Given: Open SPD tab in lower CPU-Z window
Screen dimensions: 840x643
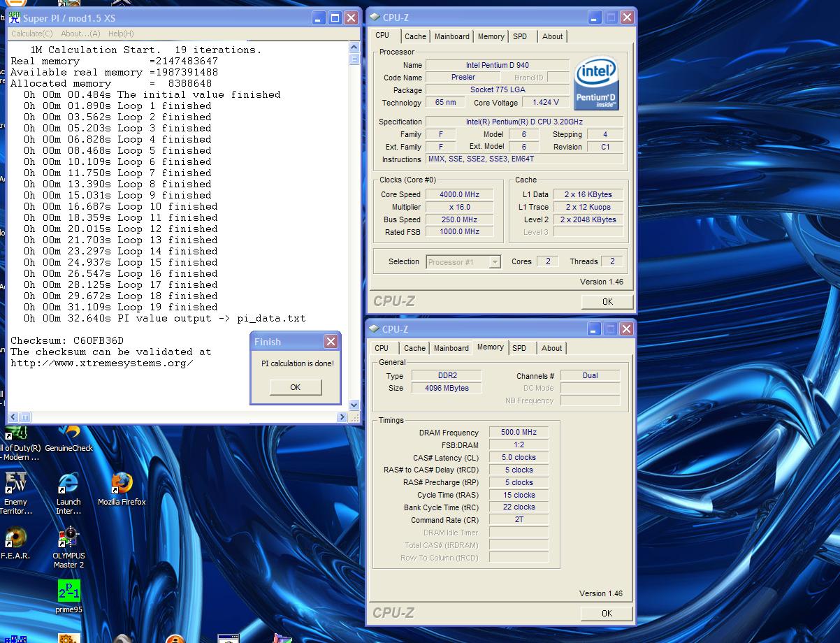Looking at the screenshot, I should [519, 348].
